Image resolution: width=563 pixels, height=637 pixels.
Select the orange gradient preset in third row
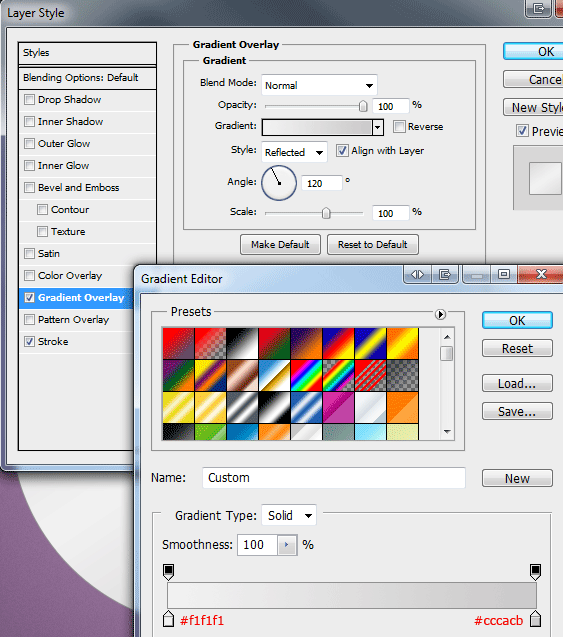(x=403, y=408)
